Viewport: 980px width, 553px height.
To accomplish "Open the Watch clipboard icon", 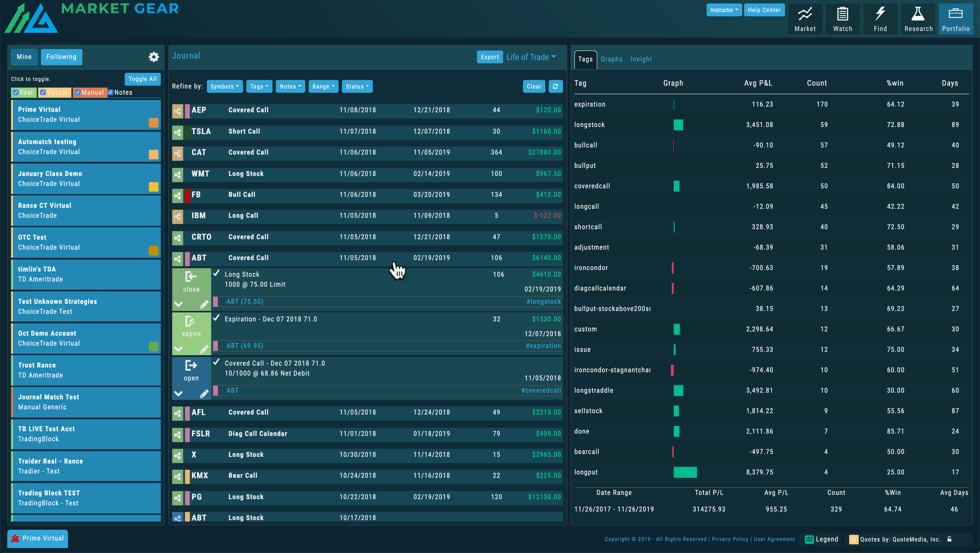I will click(842, 19).
